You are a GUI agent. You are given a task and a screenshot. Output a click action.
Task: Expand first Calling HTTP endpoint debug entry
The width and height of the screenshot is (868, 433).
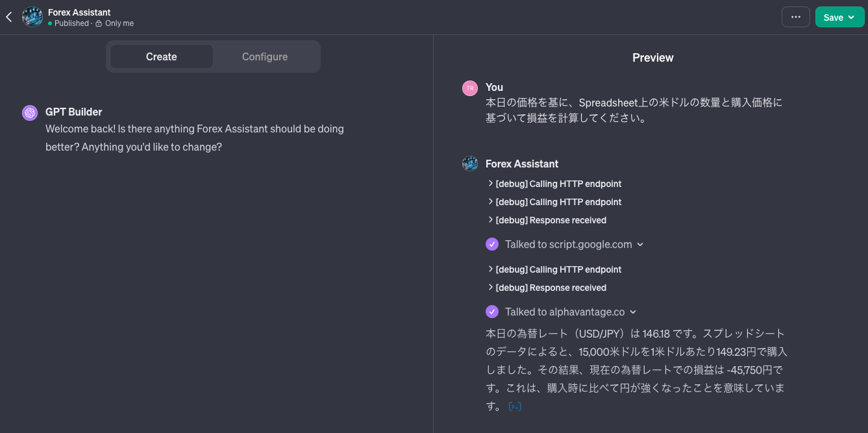tap(554, 184)
